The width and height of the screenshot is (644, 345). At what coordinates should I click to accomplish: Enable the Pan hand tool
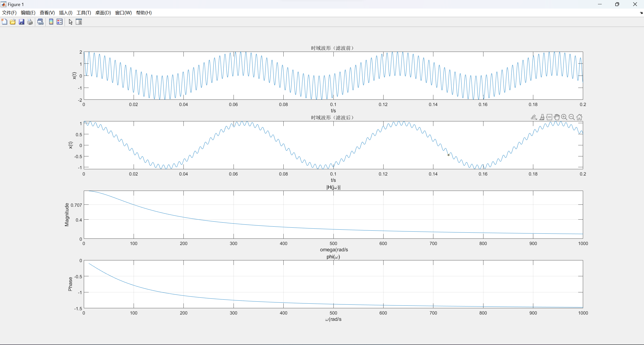click(557, 117)
